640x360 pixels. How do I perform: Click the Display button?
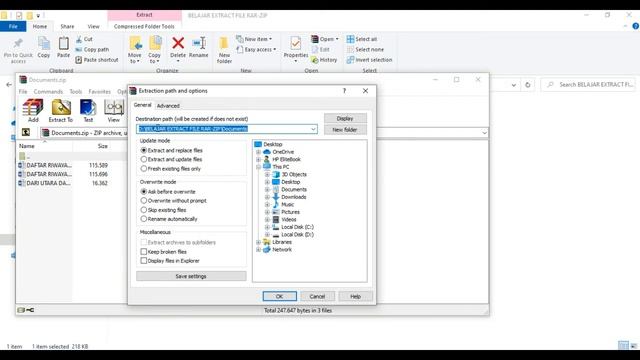(345, 118)
